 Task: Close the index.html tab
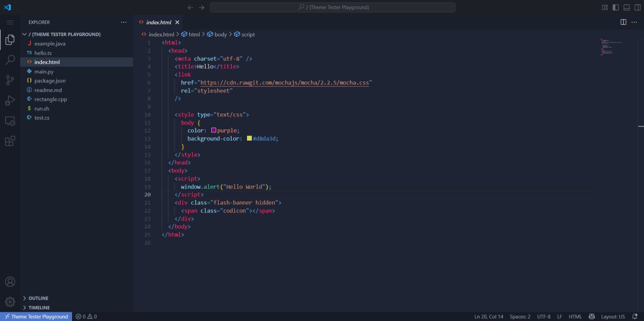pos(177,22)
